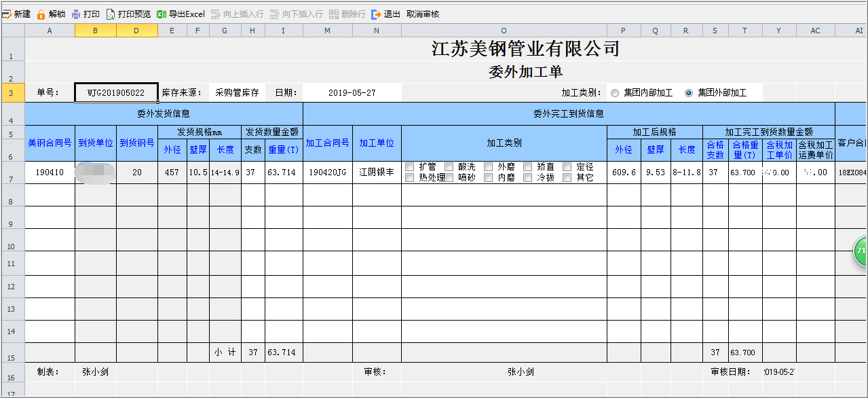Click processed length cell 8-11.8
Viewport: 868px width, 398px height.
pos(687,173)
